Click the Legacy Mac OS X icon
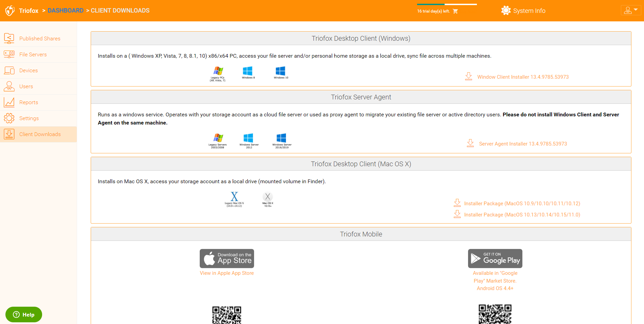Image resolution: width=644 pixels, height=324 pixels. 234,199
